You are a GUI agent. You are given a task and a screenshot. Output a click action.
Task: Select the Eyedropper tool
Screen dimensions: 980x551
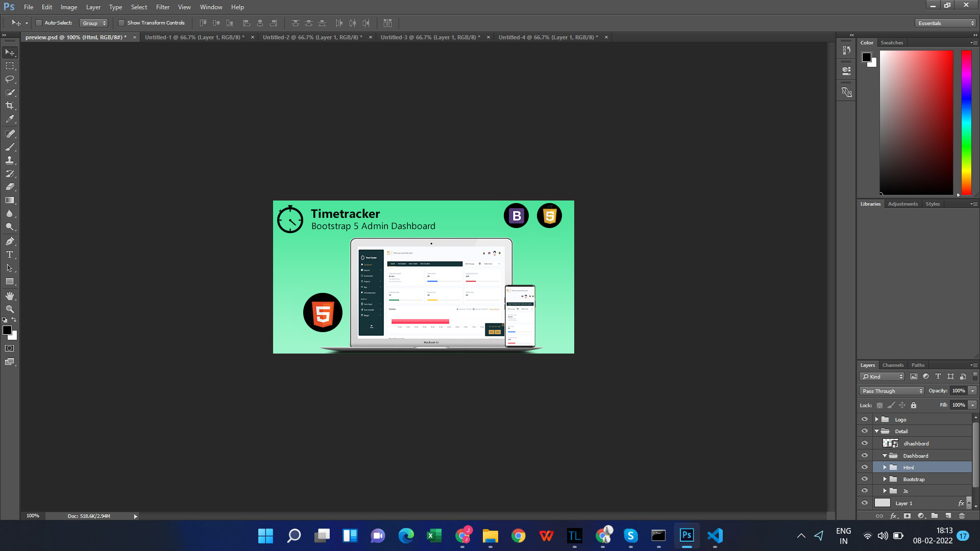click(x=10, y=119)
